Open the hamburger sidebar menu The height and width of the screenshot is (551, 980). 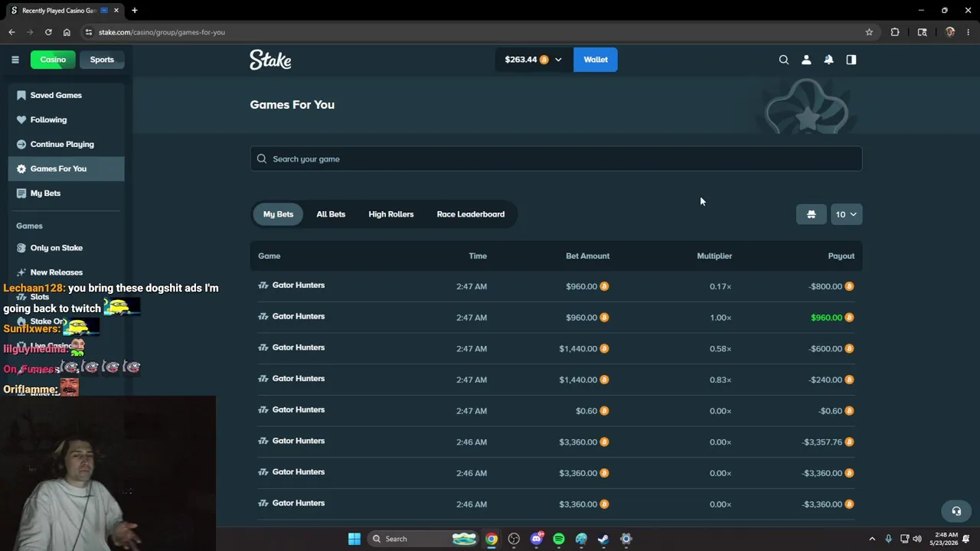(x=15, y=60)
